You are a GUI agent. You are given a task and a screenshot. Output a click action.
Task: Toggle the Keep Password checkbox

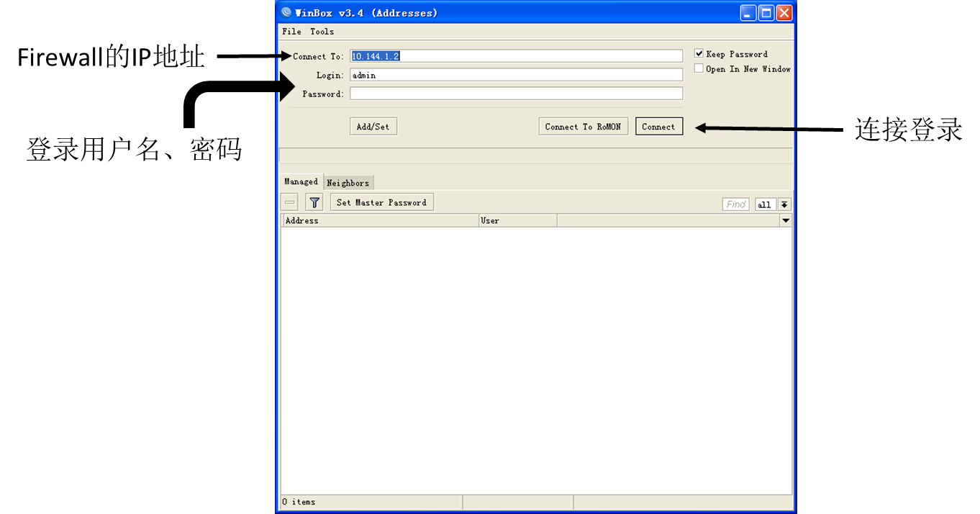pyautogui.click(x=699, y=54)
